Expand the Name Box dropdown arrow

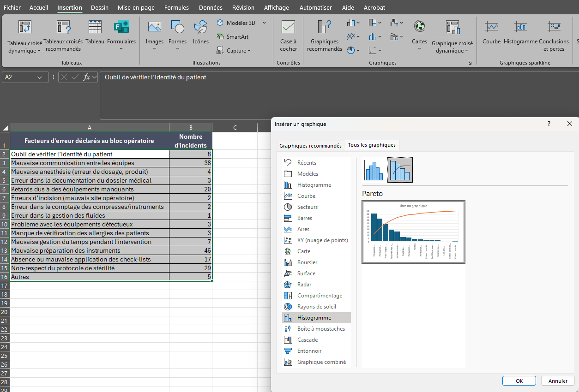[40, 77]
